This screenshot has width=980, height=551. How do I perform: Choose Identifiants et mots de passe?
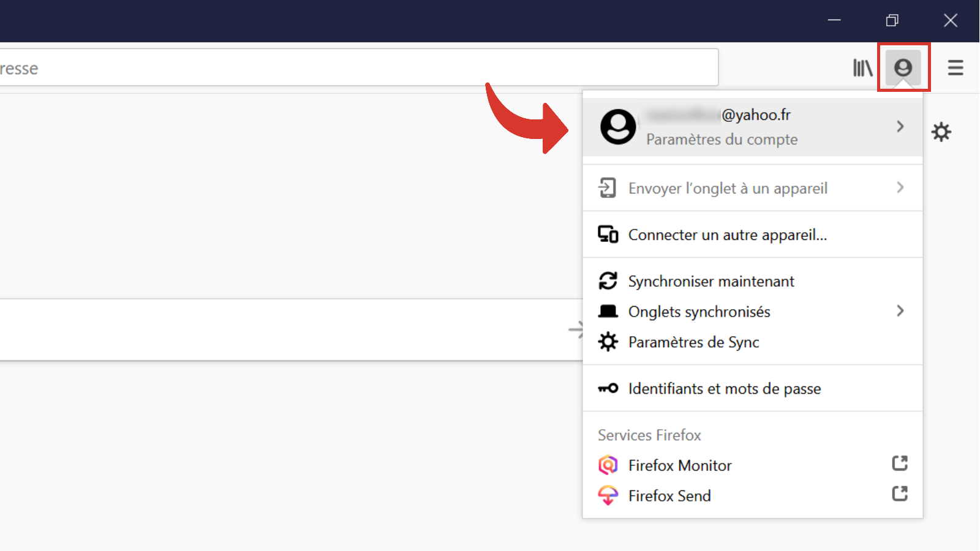[x=724, y=388]
